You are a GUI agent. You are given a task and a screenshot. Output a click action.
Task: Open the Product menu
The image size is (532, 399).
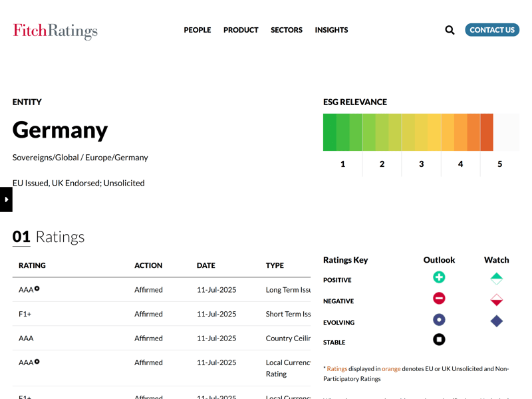[241, 30]
